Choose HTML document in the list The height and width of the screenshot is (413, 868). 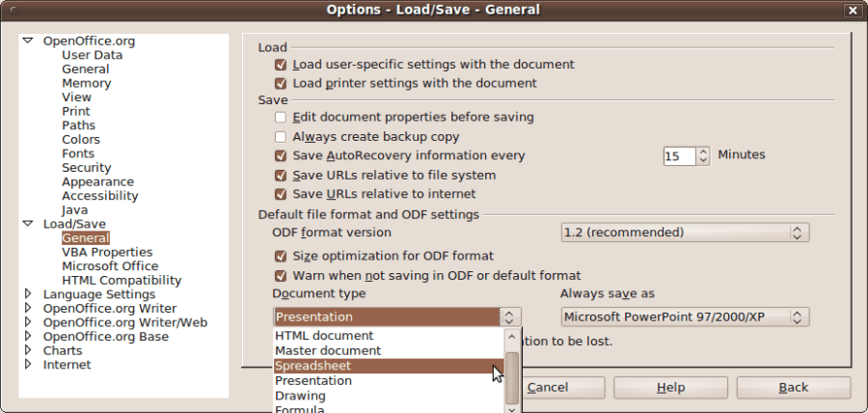point(386,336)
